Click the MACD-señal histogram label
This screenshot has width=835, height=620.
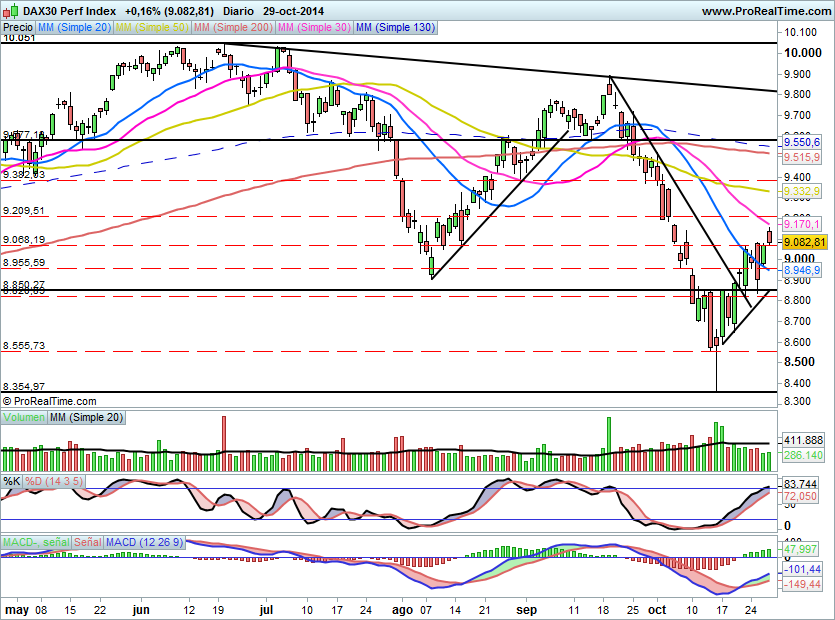(x=36, y=542)
